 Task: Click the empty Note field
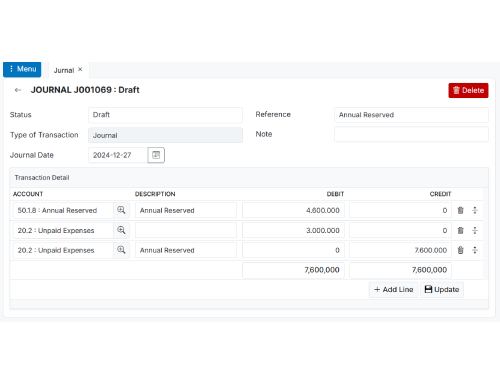(411, 134)
